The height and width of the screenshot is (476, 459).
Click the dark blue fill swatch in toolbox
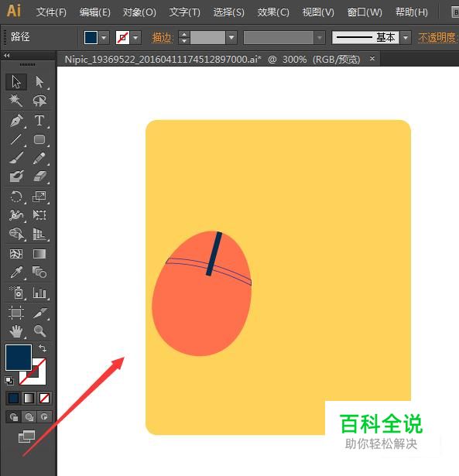[x=19, y=358]
